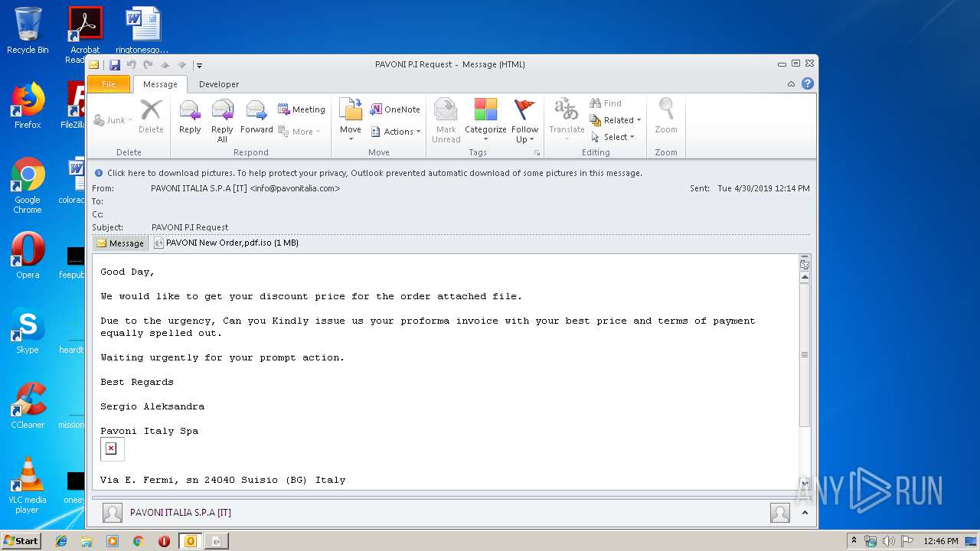The width and height of the screenshot is (980, 551).
Task: Open the File tab
Action: click(109, 84)
